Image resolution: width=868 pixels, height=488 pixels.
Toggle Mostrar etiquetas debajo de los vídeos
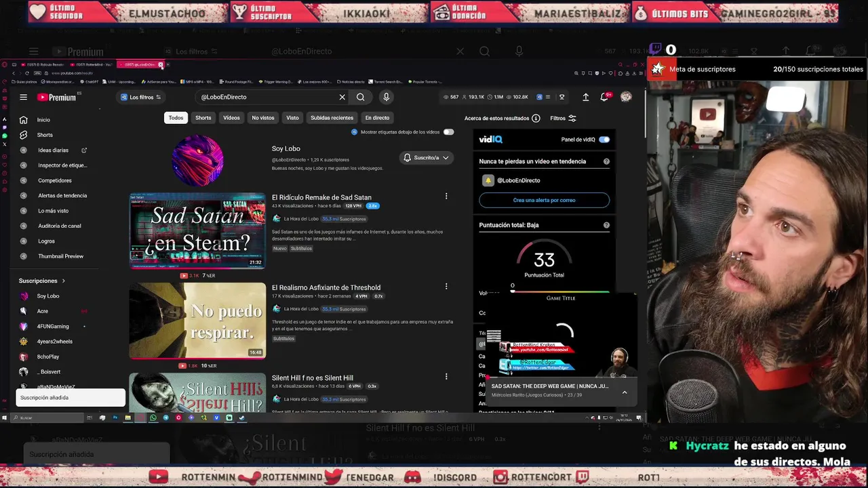(x=448, y=132)
